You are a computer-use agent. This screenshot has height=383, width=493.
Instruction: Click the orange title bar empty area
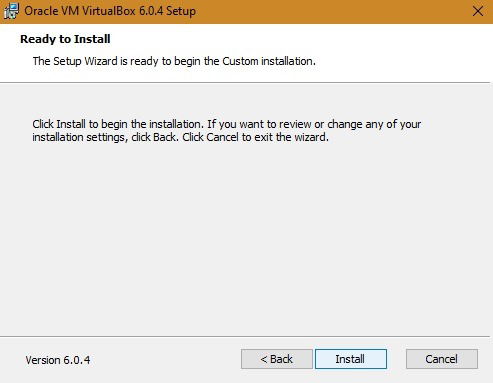click(x=333, y=11)
